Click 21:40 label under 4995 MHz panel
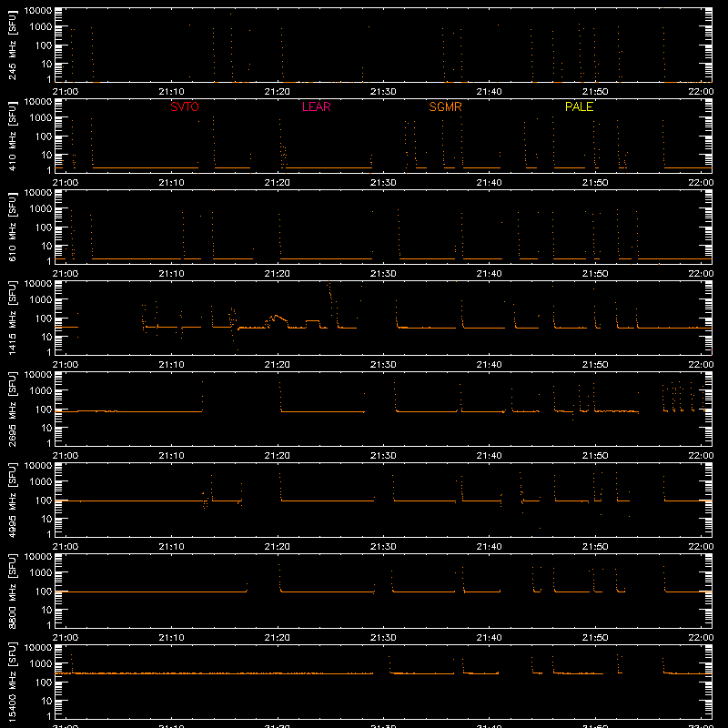Viewport: 728px width, 728px height. point(489,547)
